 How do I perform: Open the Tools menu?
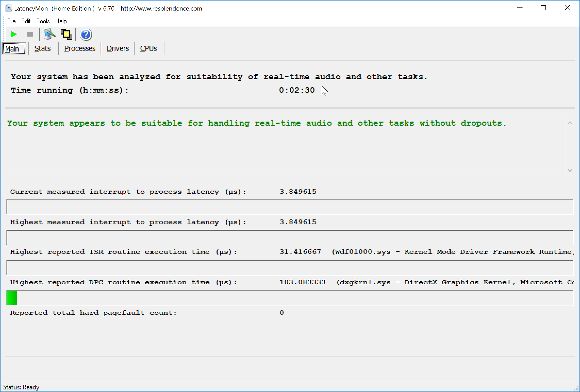pyautogui.click(x=43, y=21)
